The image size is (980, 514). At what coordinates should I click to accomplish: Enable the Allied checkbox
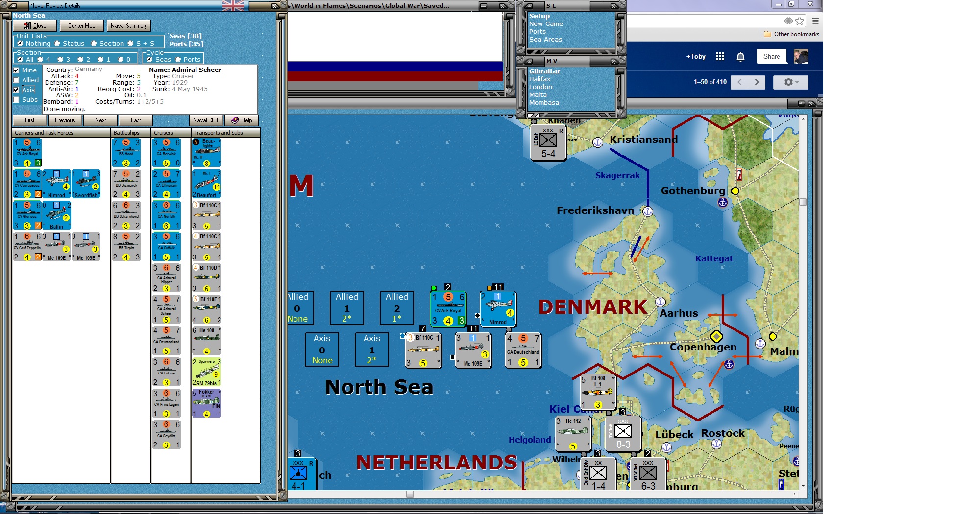pos(17,80)
